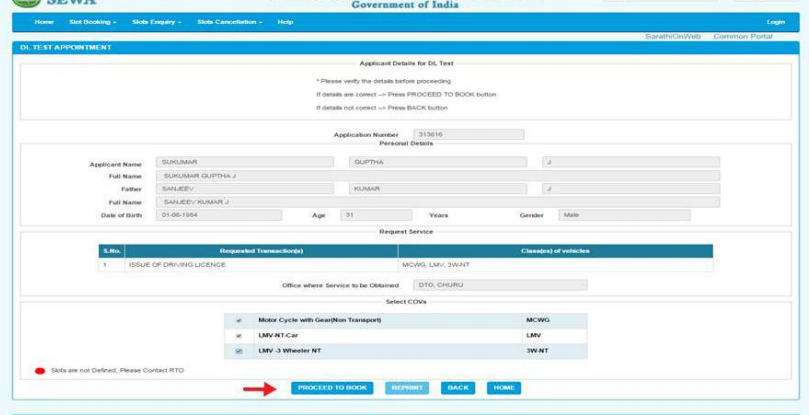The width and height of the screenshot is (809, 415).
Task: Expand the Slot Booking menu
Action: [93, 22]
